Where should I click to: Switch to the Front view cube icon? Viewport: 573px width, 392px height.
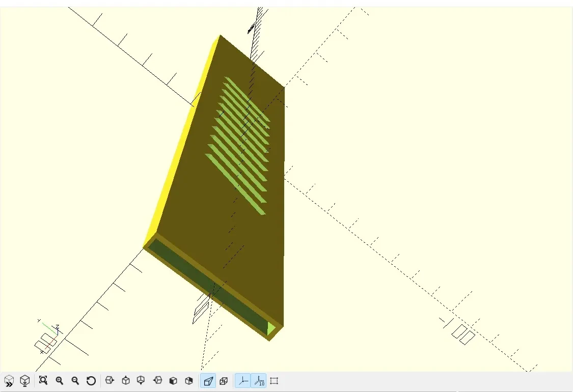pos(173,381)
